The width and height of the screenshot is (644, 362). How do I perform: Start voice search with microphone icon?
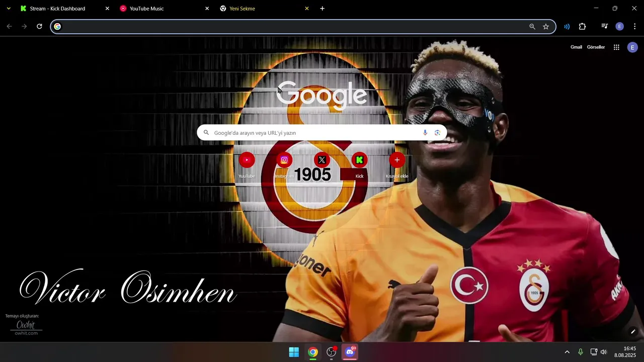[x=425, y=133]
